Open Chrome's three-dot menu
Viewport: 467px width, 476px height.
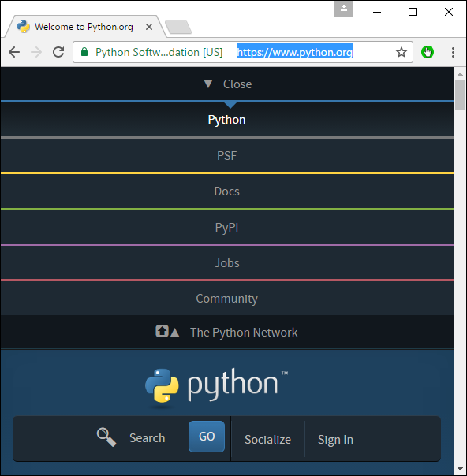point(453,52)
